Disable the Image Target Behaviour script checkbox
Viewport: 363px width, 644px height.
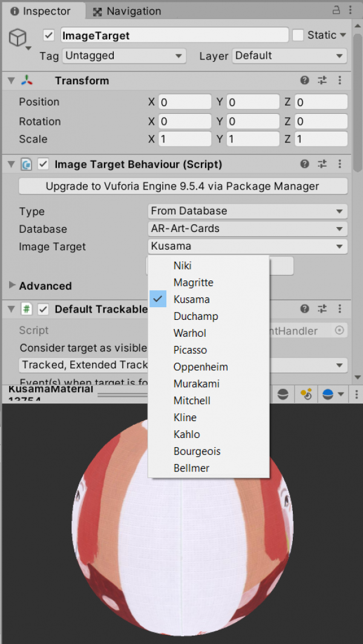click(43, 164)
